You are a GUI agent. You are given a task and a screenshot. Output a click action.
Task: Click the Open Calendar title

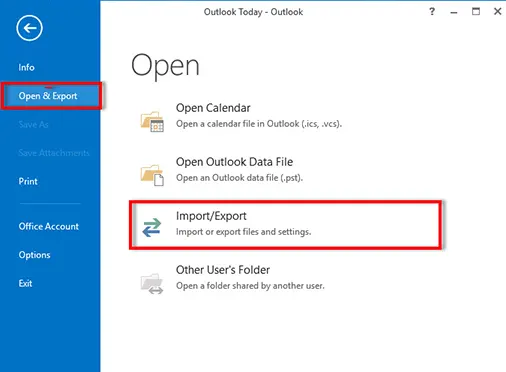coord(213,108)
